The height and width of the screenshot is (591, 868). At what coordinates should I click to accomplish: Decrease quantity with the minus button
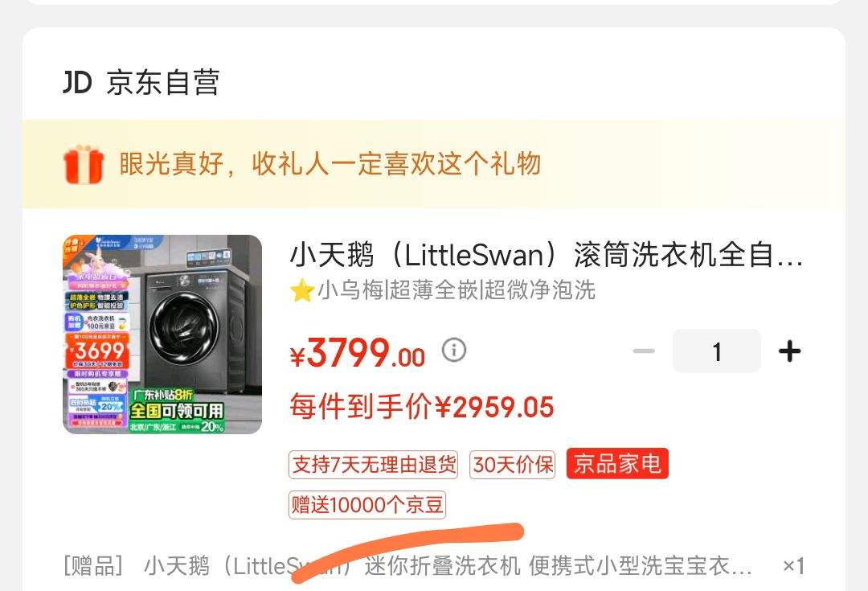[644, 351]
